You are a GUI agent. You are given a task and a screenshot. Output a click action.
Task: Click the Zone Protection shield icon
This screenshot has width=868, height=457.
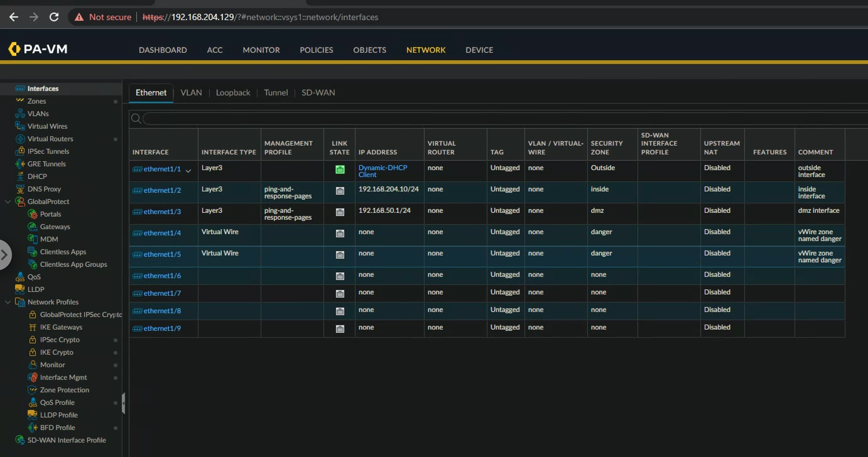point(32,390)
